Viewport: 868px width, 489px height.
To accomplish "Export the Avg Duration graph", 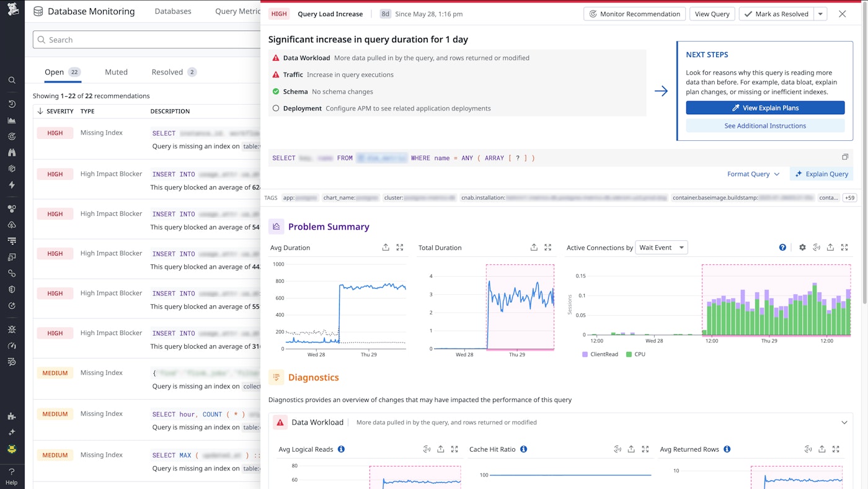I will (x=386, y=248).
